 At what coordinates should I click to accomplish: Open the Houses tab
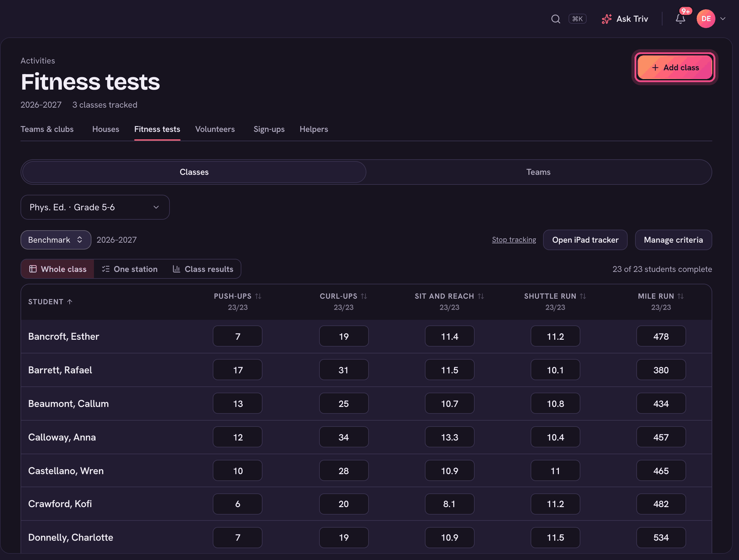[x=106, y=129]
